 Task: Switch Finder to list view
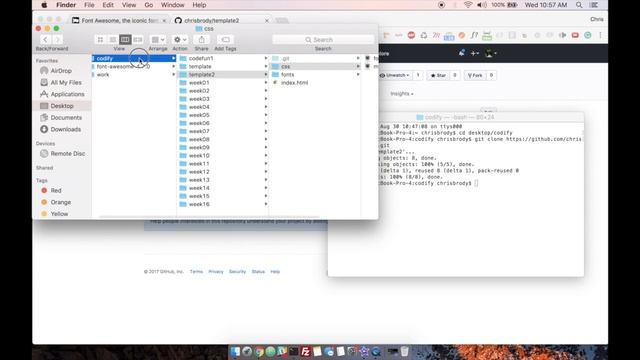(x=113, y=40)
